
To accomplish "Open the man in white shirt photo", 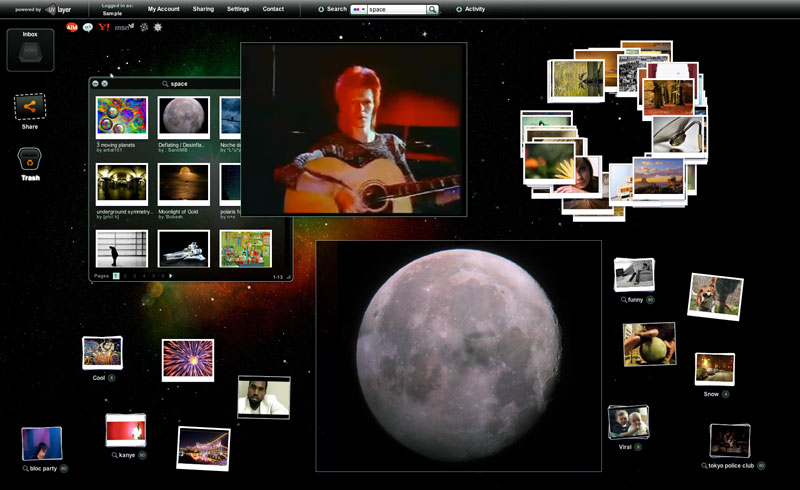I will (264, 398).
